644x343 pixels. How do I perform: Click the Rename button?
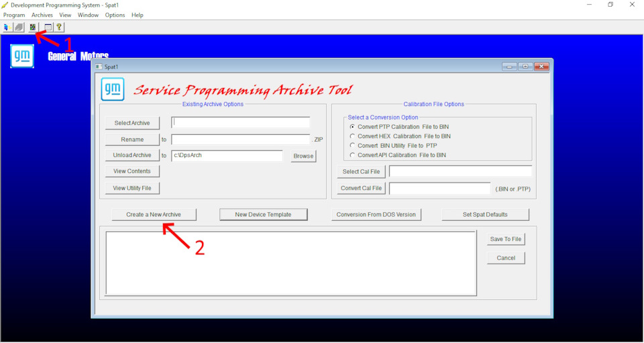(x=132, y=140)
